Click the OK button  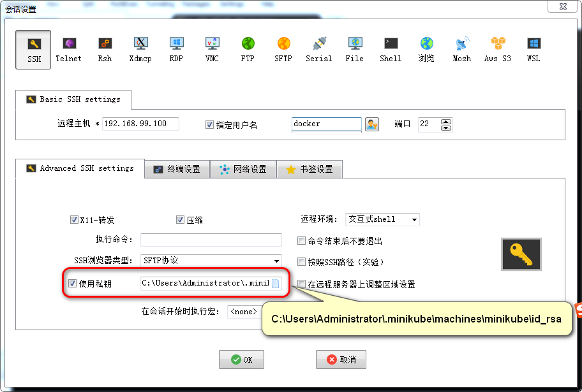click(x=241, y=359)
